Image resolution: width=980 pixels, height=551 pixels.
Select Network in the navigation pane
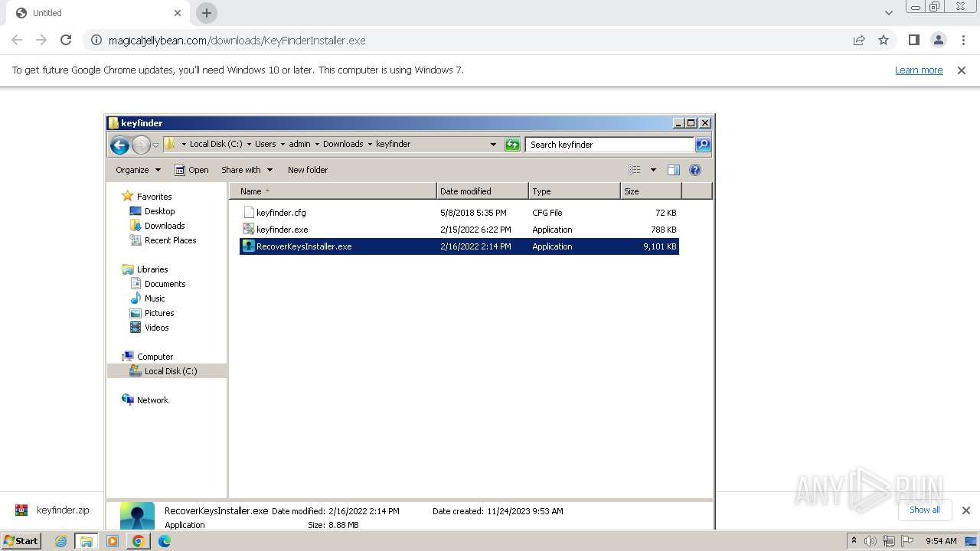click(x=152, y=400)
